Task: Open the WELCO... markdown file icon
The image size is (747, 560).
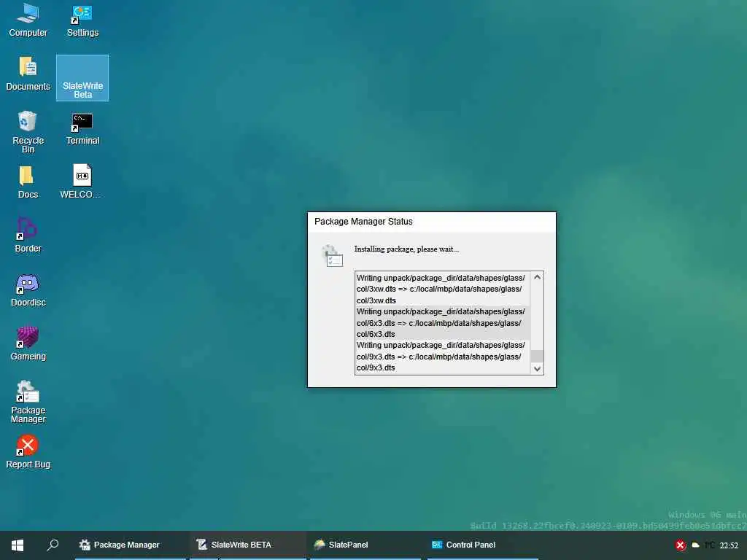Action: pyautogui.click(x=82, y=182)
